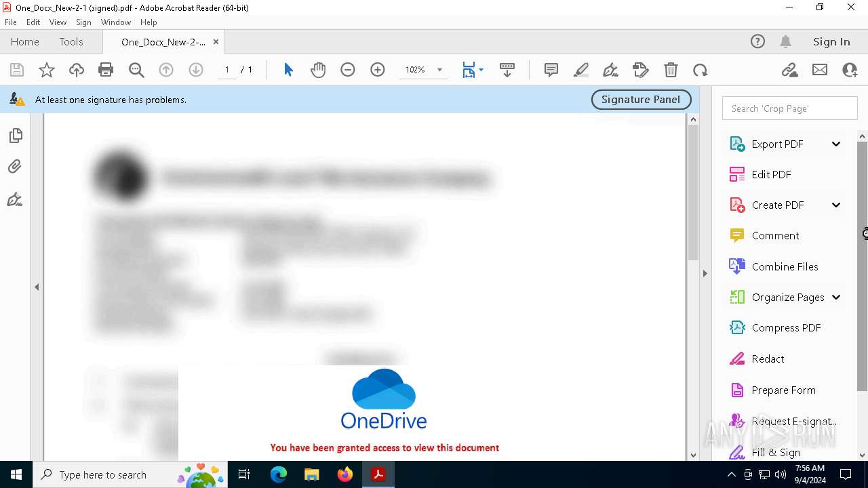The image size is (868, 488).
Task: Open the Sign document pen tool
Action: pos(610,70)
